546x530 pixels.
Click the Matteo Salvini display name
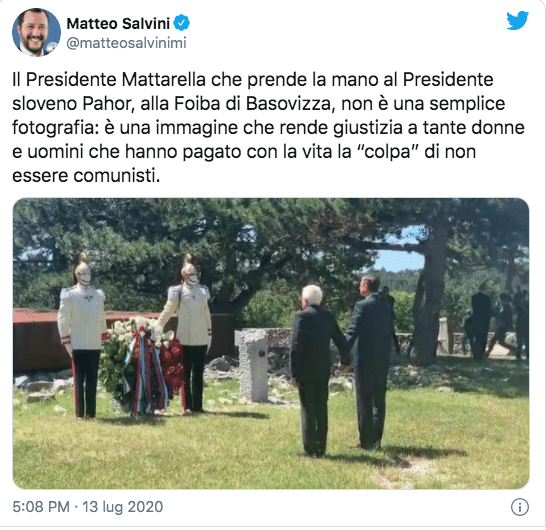[118, 23]
